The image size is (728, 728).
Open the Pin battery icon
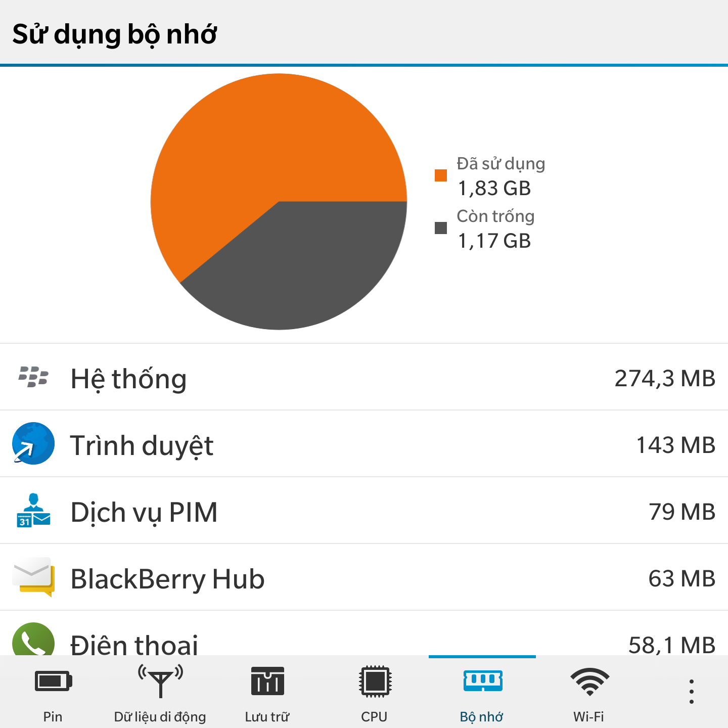pyautogui.click(x=53, y=681)
